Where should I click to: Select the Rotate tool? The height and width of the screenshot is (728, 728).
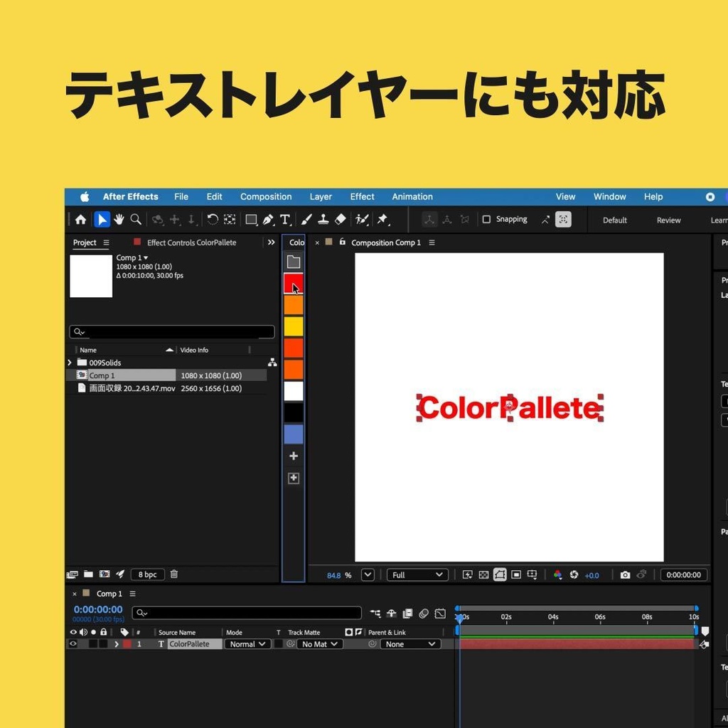[x=213, y=219]
